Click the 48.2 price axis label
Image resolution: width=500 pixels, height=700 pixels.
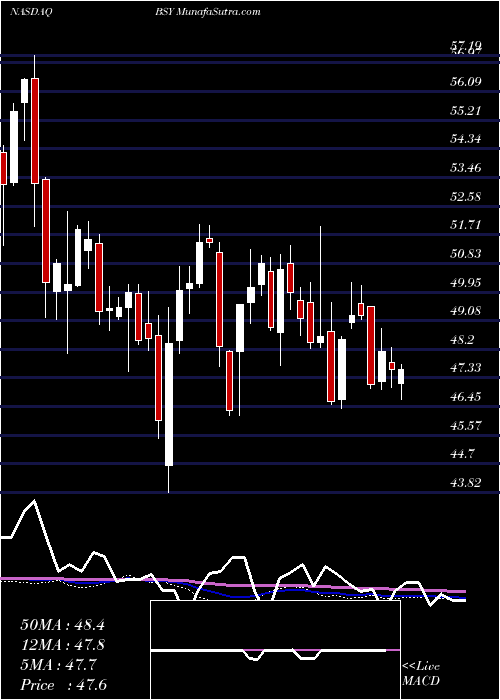click(x=463, y=339)
